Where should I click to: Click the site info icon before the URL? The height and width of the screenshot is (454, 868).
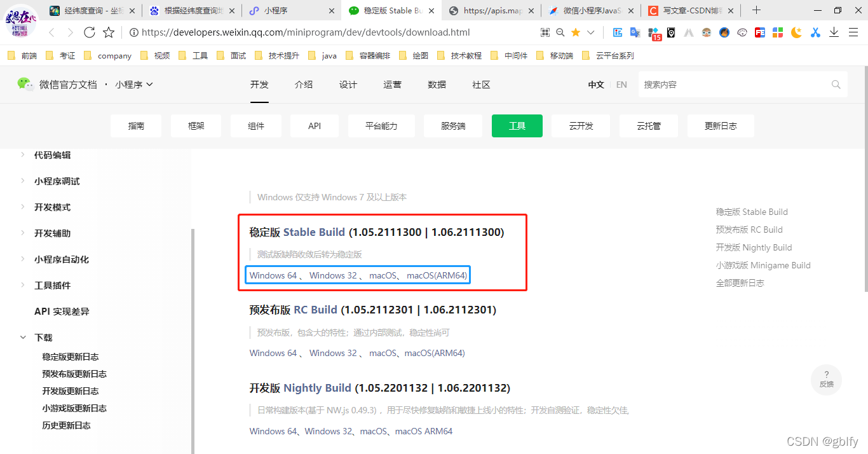[134, 32]
